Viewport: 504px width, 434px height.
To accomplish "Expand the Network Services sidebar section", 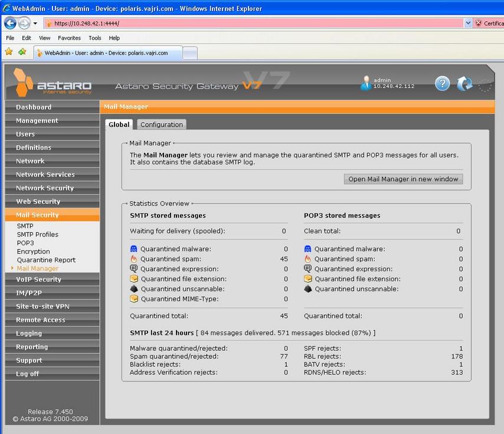I will [52, 175].
